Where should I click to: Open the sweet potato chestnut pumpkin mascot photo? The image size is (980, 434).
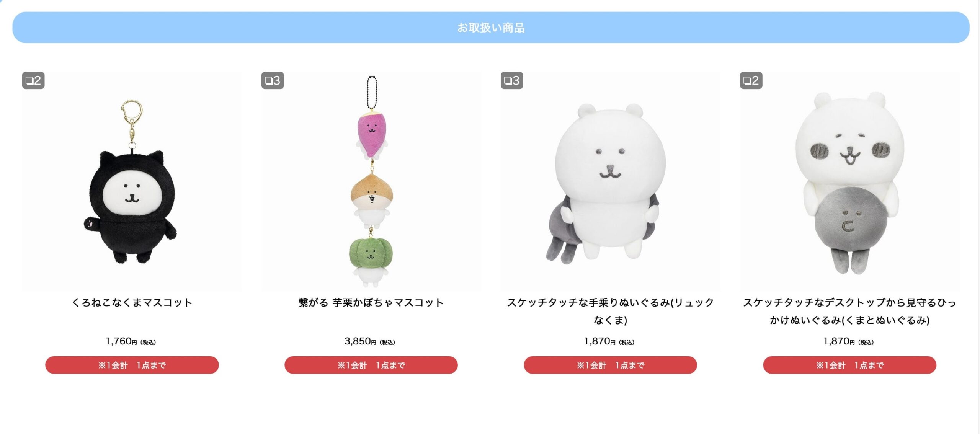[x=371, y=182]
